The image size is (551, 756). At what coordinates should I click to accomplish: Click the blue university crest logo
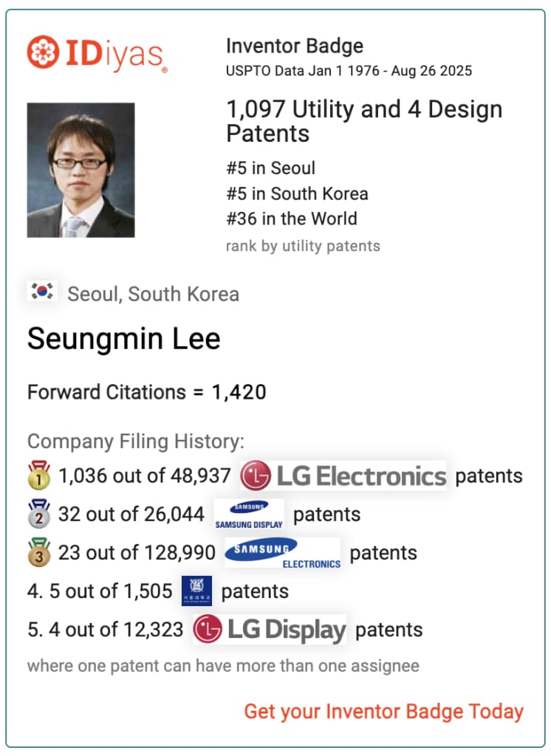[x=196, y=591]
